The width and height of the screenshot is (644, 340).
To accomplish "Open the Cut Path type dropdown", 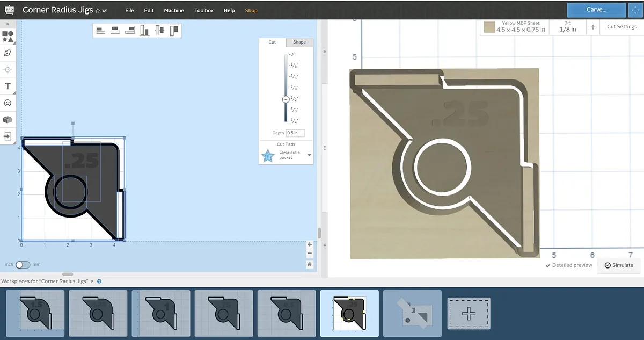I will [309, 155].
